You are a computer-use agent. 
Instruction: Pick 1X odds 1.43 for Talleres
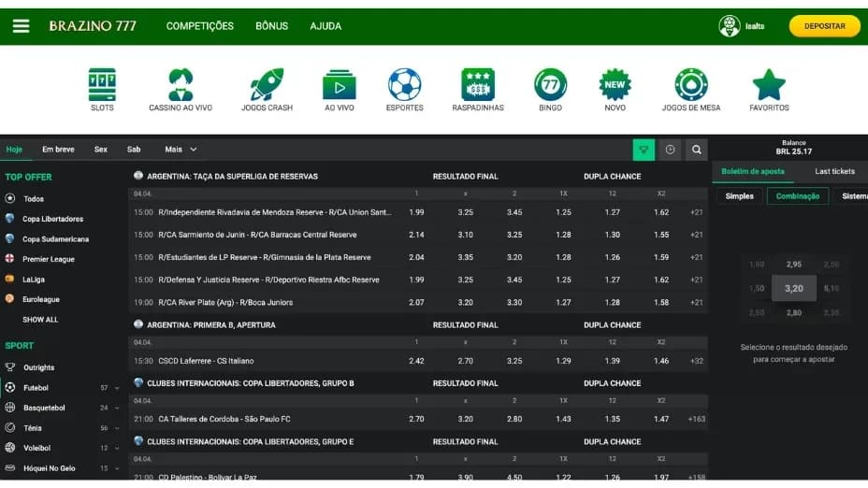click(563, 420)
